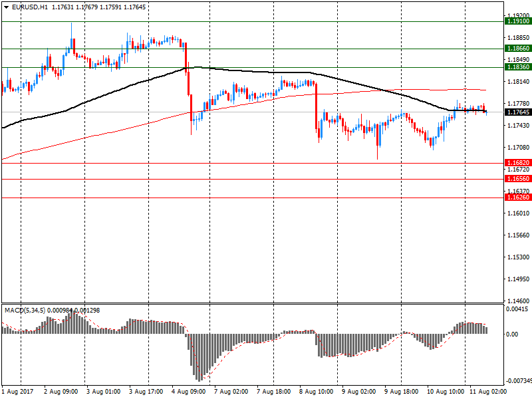Click the 3 Aug 17:00 time label
Image resolution: width=532 pixels, height=399 pixels.
point(146,392)
